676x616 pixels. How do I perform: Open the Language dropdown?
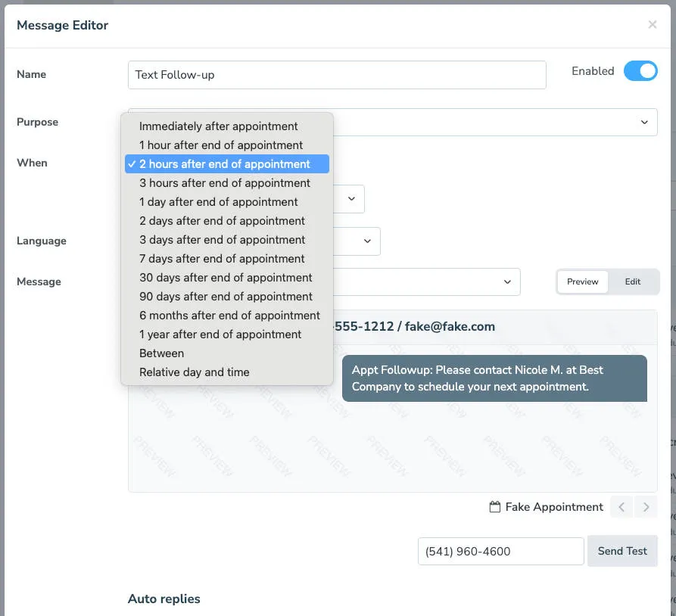tap(367, 241)
